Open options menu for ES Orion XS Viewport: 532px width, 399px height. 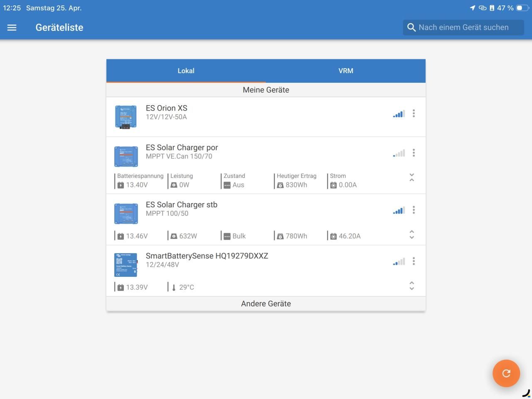tap(414, 113)
